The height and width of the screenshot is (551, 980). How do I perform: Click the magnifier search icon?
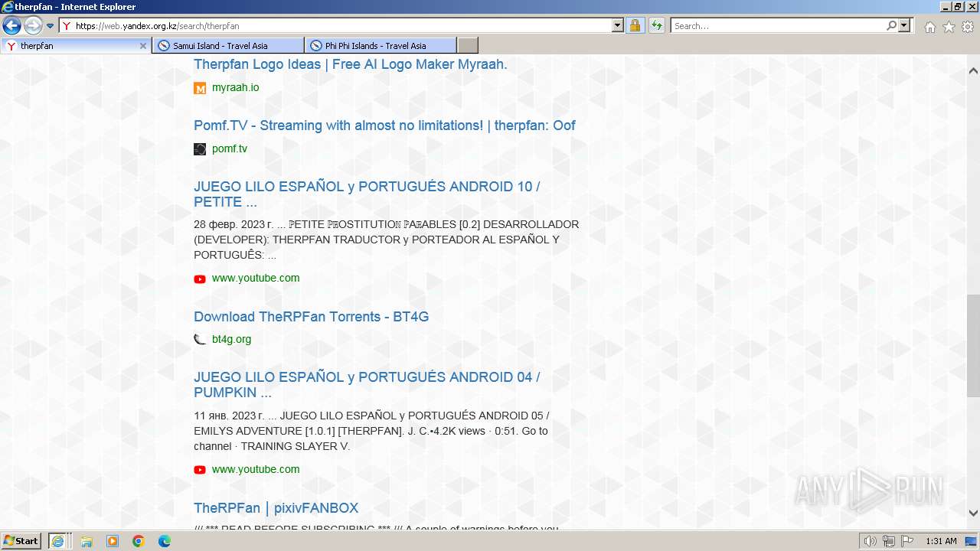point(891,26)
